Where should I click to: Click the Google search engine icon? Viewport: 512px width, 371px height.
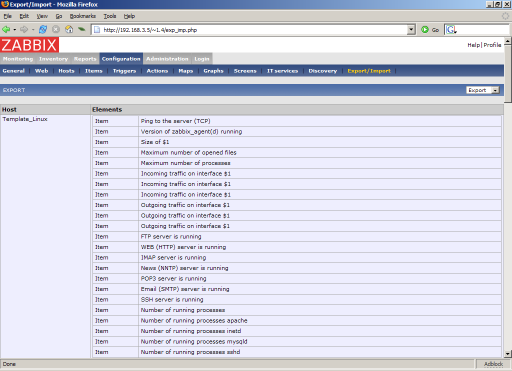click(x=451, y=30)
